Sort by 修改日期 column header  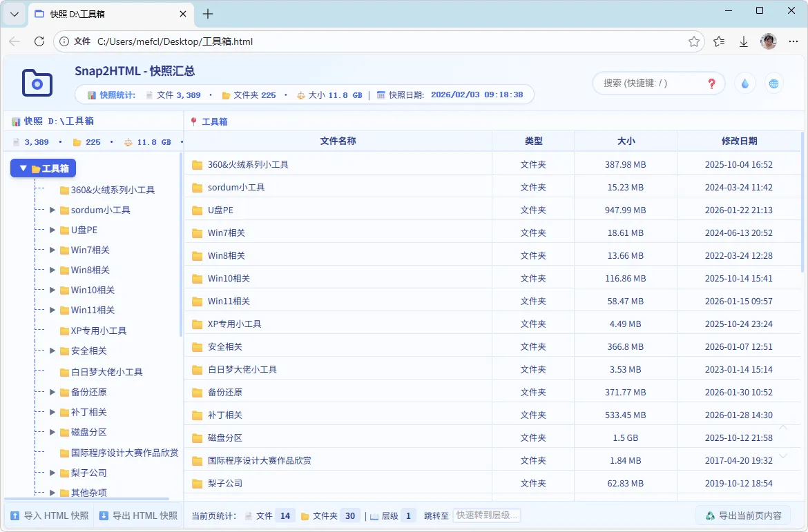(x=739, y=141)
